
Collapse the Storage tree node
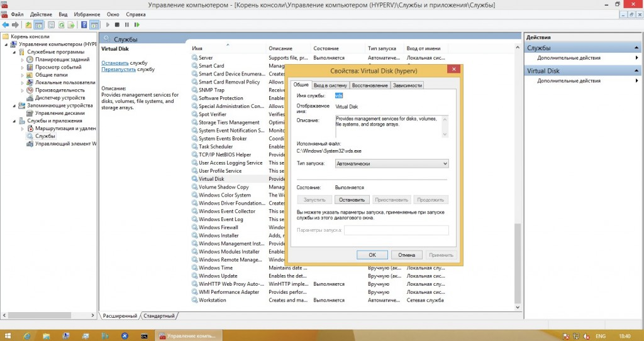click(x=14, y=106)
